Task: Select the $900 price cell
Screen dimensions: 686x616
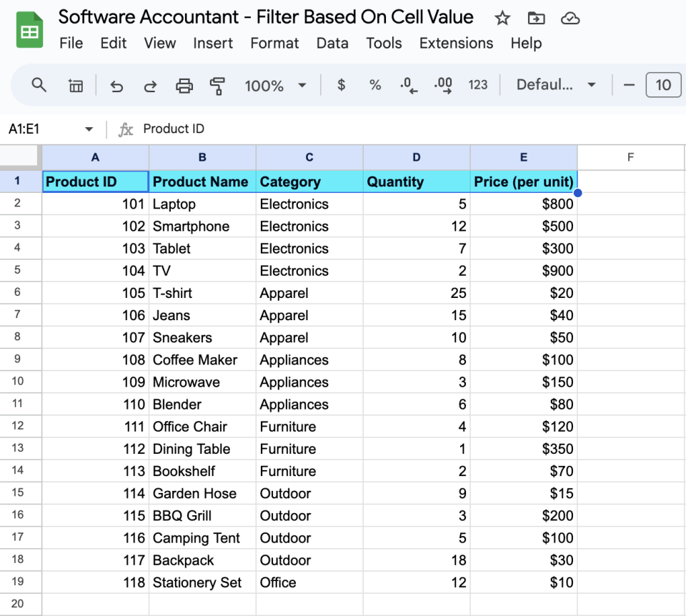Action: pyautogui.click(x=524, y=271)
